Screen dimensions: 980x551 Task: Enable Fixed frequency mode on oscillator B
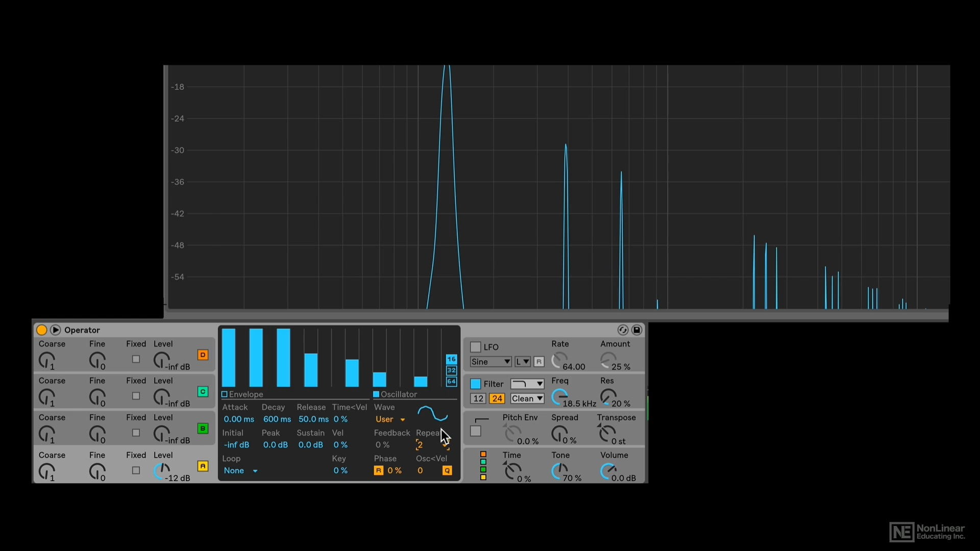tap(136, 433)
